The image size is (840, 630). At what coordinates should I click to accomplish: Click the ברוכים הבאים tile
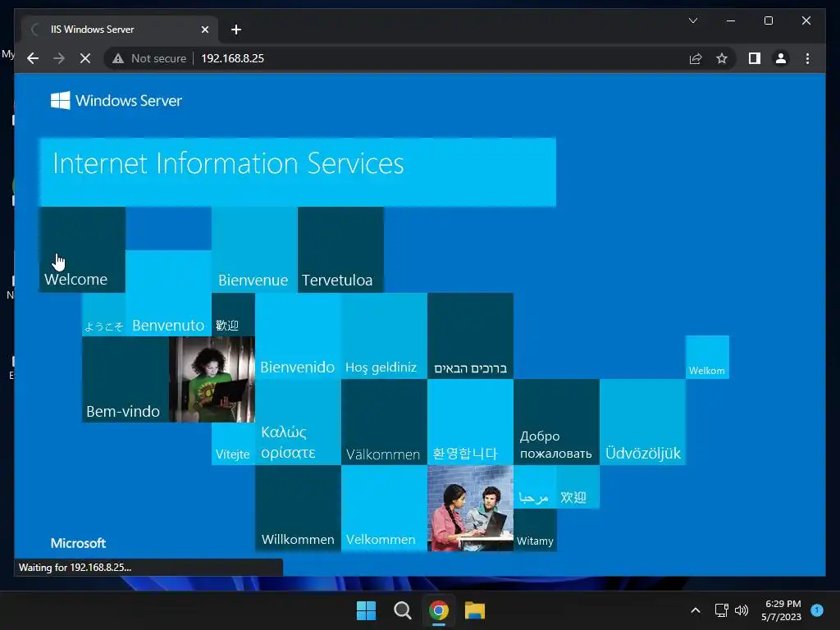click(470, 336)
